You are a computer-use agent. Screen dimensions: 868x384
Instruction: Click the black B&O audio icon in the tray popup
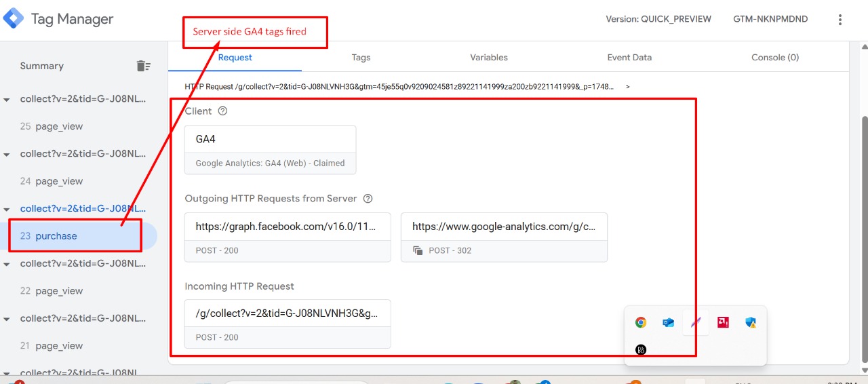point(641,350)
